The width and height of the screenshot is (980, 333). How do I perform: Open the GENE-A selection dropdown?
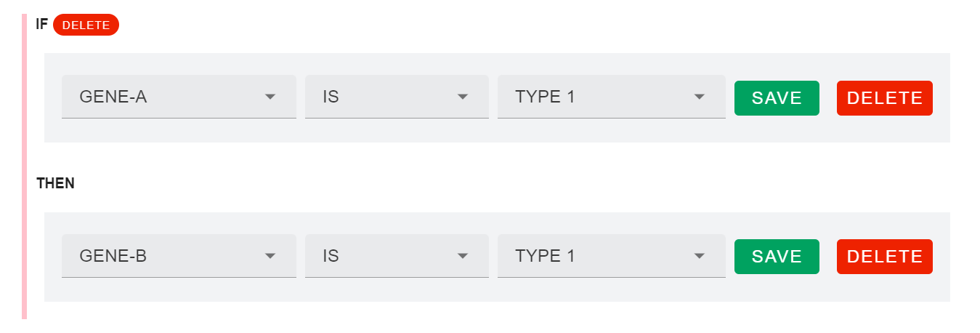click(167, 97)
